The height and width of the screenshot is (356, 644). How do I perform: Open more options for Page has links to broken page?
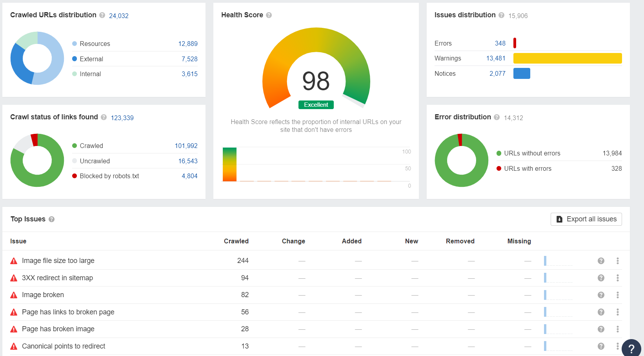(617, 312)
